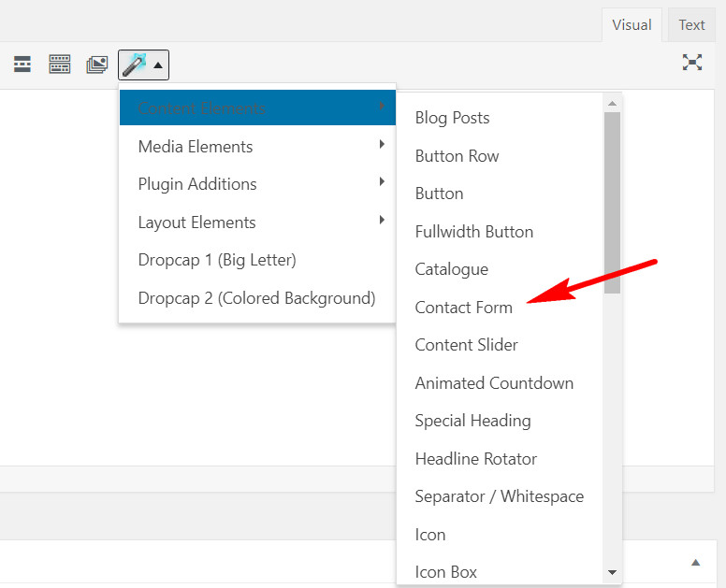Select the Content Elements menu entry
This screenshot has width=726, height=588.
[x=257, y=108]
